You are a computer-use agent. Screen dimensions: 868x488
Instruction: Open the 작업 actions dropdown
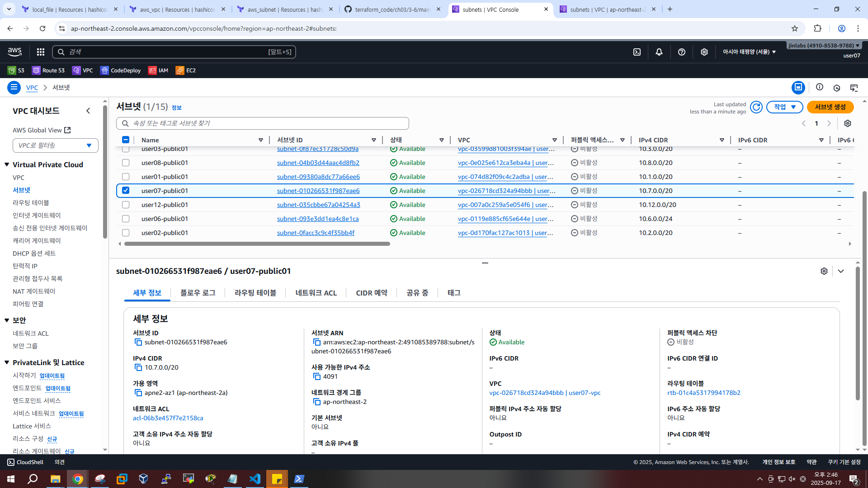tap(784, 107)
